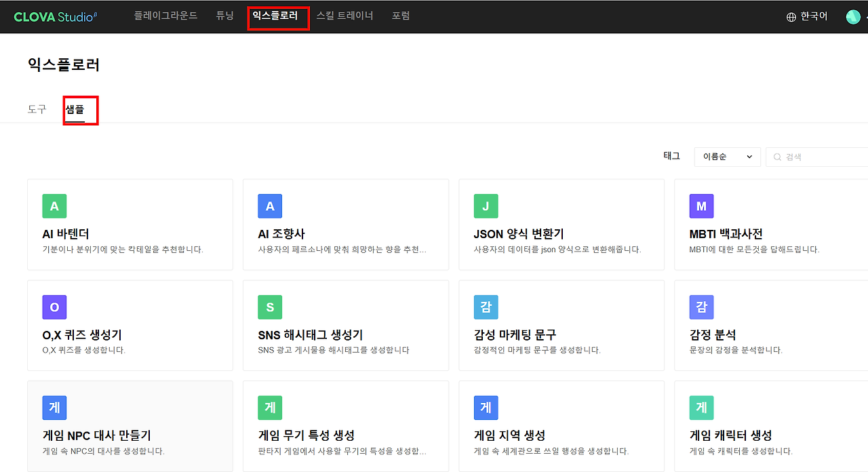Click in the 검색 search field
The image size is (868, 472).
pyautogui.click(x=817, y=157)
